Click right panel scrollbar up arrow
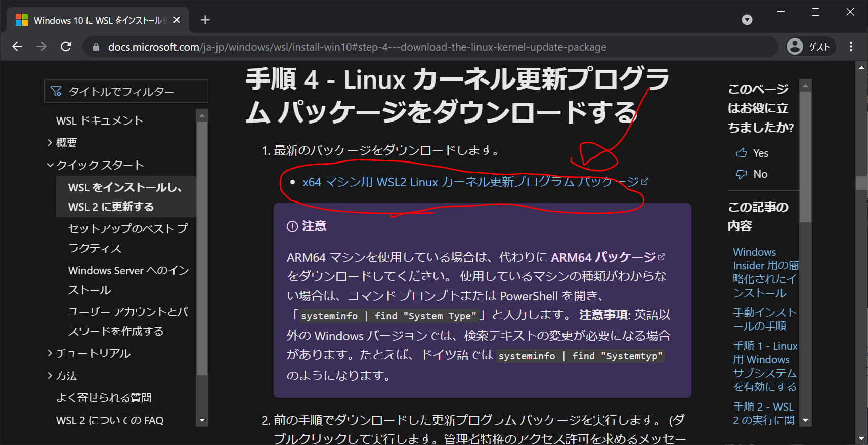Viewport: 868px width, 445px height. [805, 86]
